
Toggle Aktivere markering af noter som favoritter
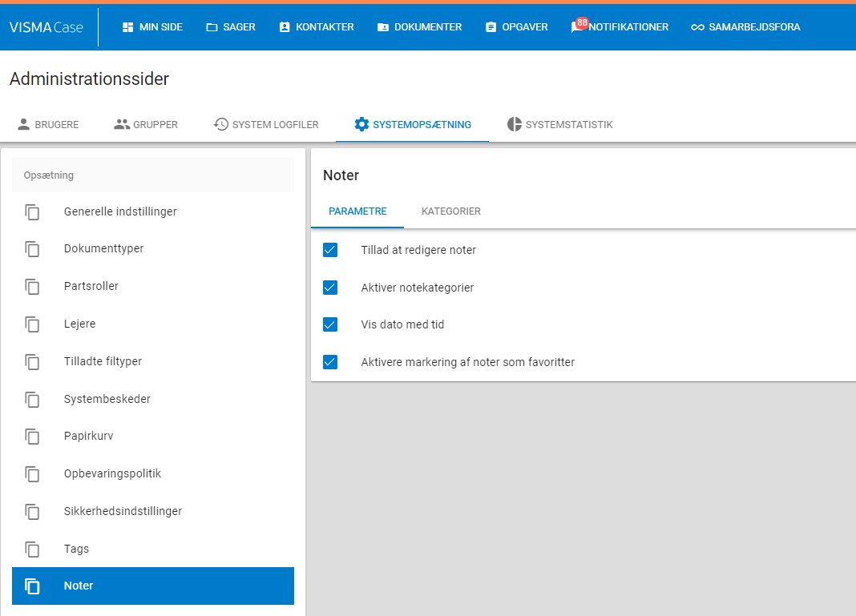[x=329, y=362]
